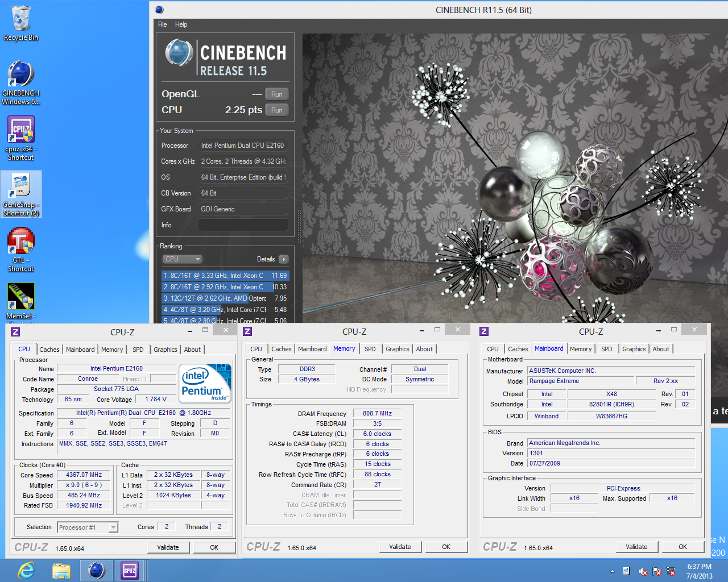Open the MemSet desktop icon

click(x=21, y=302)
